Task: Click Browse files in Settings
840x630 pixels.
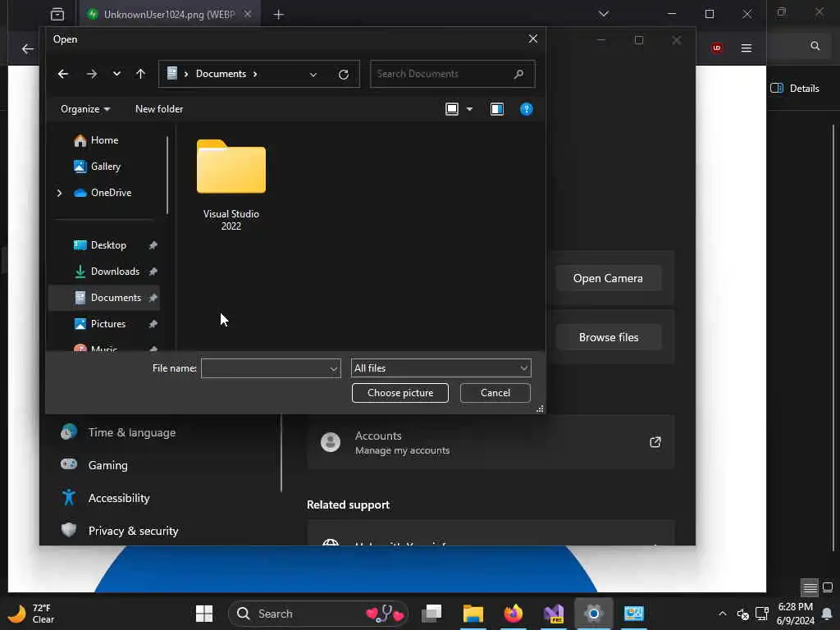Action: [609, 337]
